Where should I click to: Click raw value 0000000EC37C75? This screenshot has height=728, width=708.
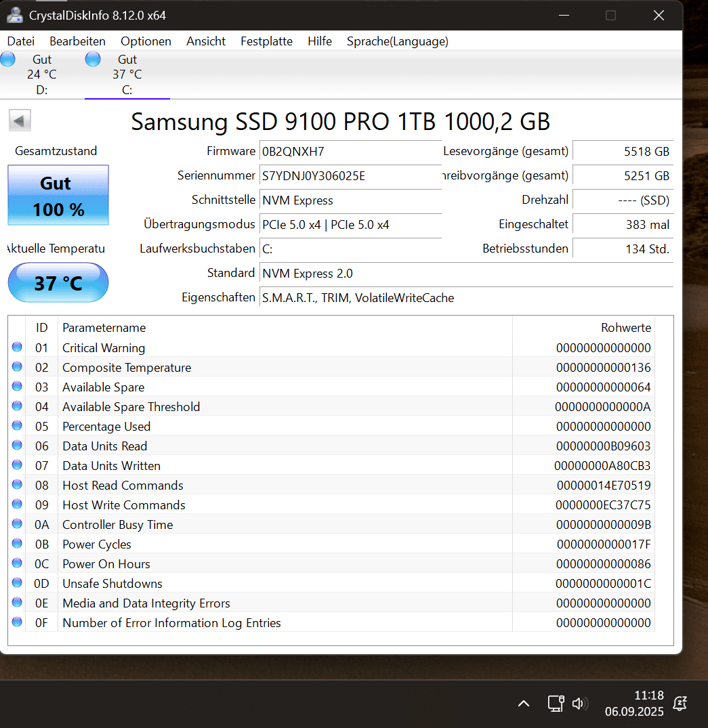point(603,505)
